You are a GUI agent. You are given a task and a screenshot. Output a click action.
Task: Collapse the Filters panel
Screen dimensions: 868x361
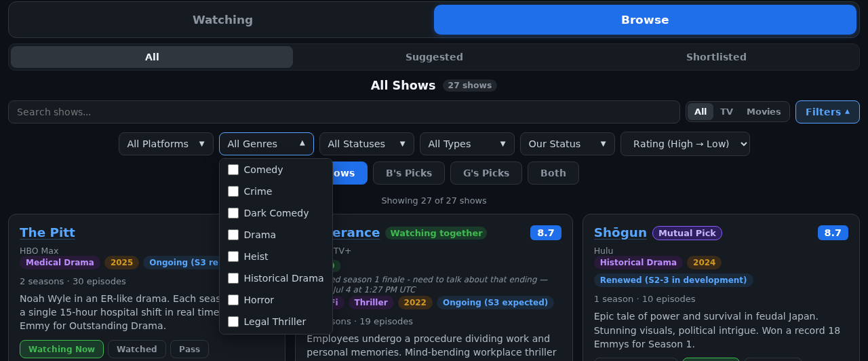coord(827,112)
